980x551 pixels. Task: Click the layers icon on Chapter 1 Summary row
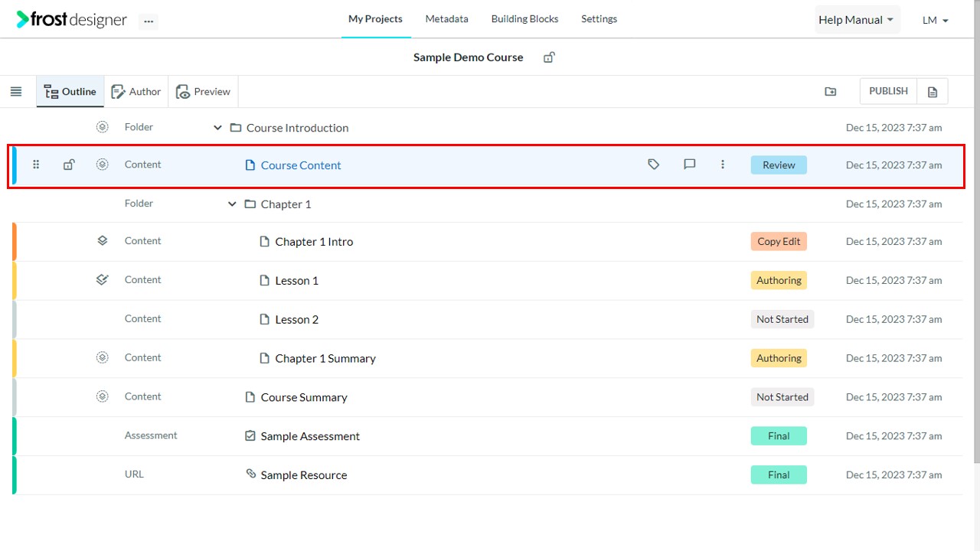point(103,357)
